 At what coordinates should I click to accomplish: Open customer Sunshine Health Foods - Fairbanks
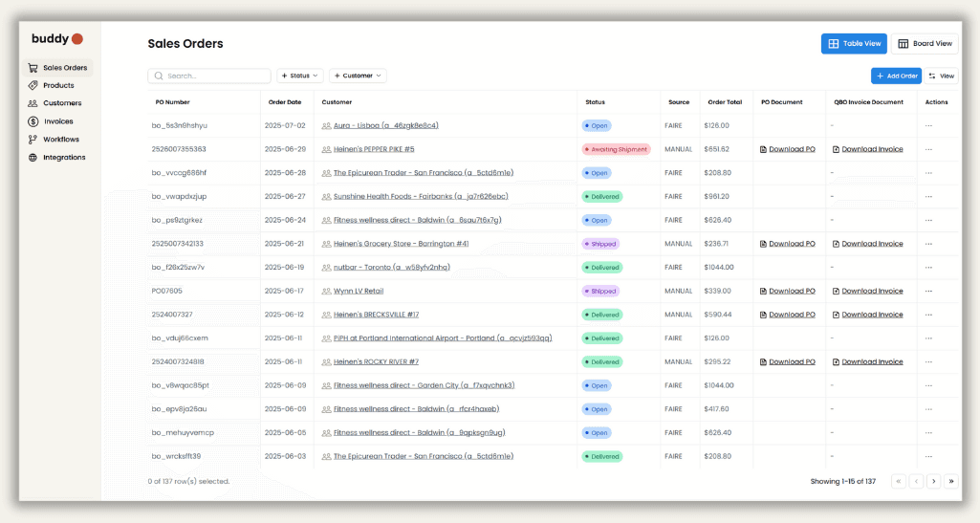[421, 196]
